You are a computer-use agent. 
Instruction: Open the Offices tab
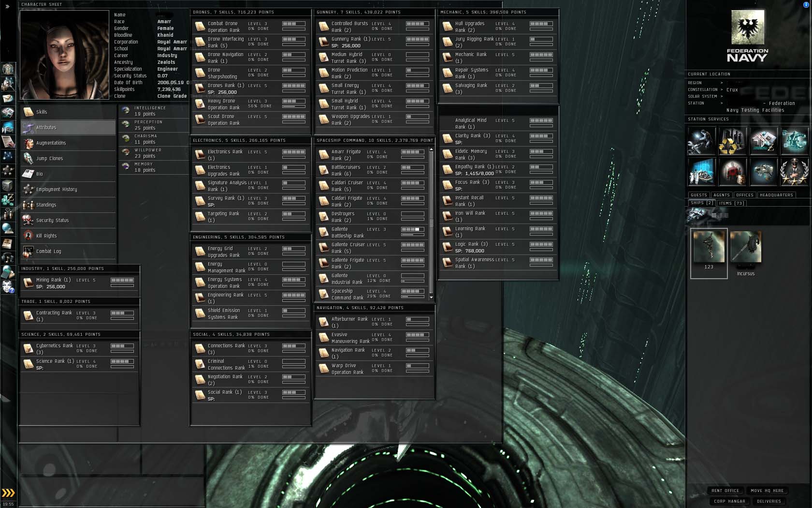click(x=745, y=195)
